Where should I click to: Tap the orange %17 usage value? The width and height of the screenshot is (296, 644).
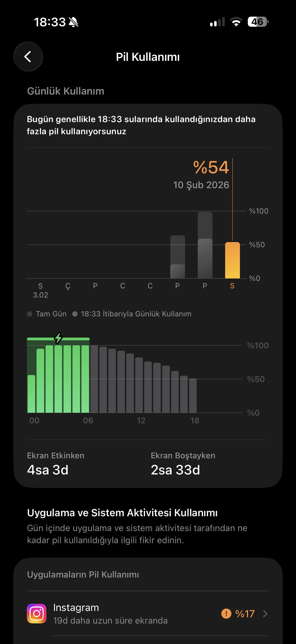pos(245,613)
